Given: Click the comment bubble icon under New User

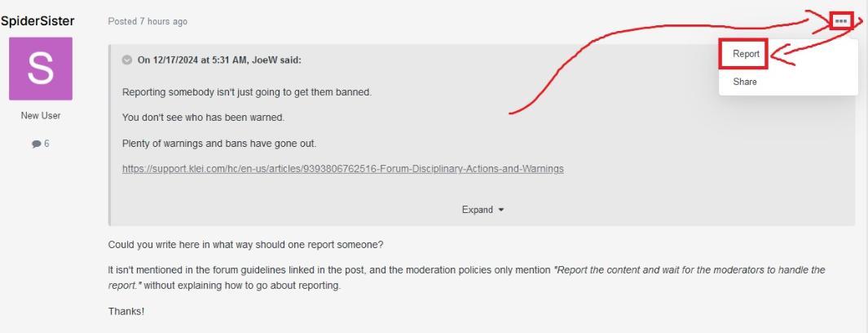Looking at the screenshot, I should click(x=36, y=144).
